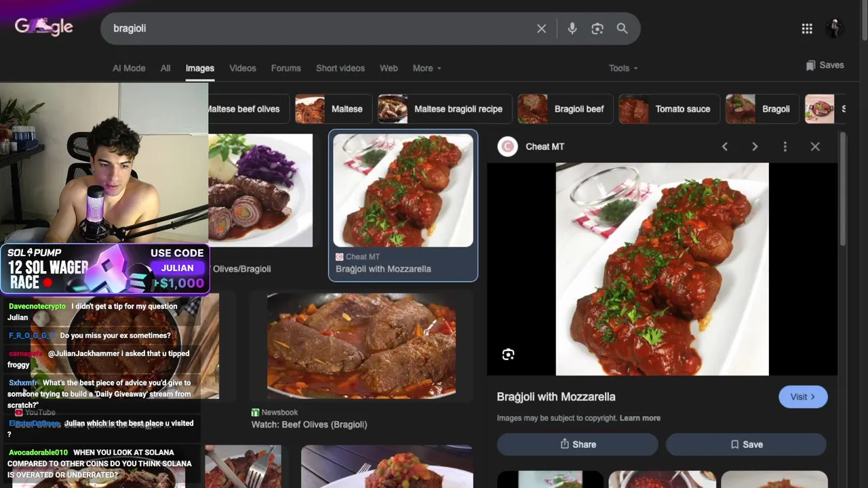Go to previous image in preview panel

point(725,146)
